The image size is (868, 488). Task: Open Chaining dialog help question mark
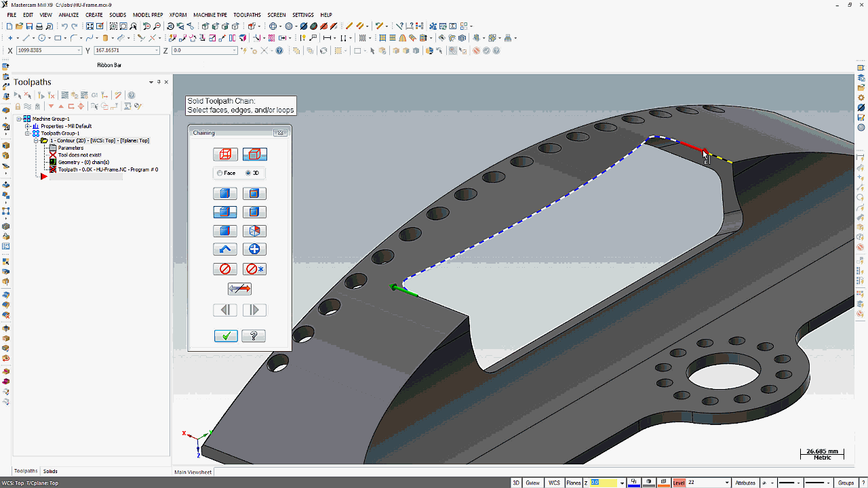[x=254, y=336]
